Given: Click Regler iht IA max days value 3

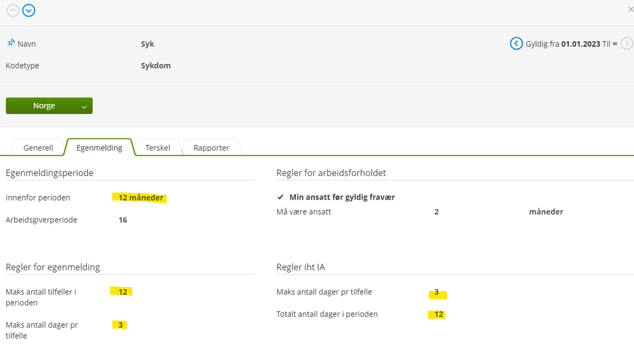Looking at the screenshot, I should point(436,292).
